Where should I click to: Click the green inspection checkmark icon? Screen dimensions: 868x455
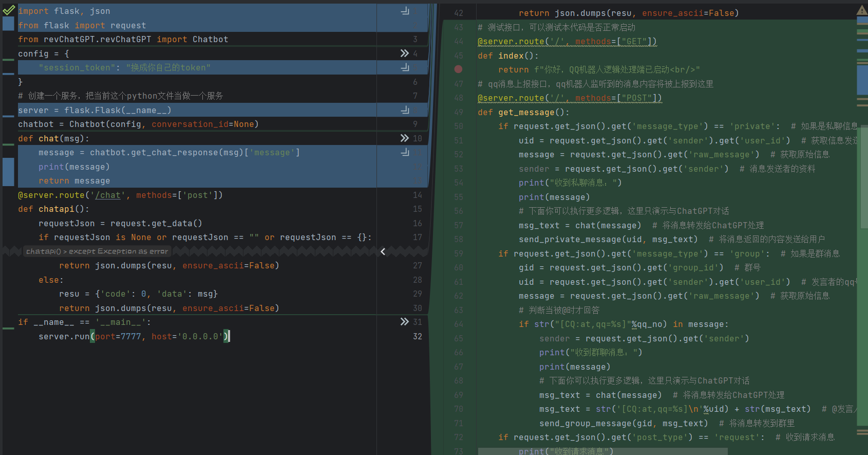coord(9,10)
